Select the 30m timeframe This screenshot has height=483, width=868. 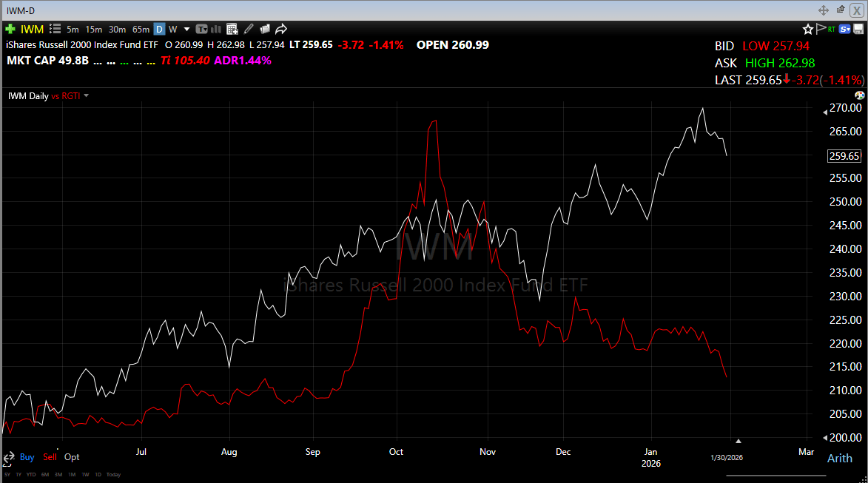117,30
